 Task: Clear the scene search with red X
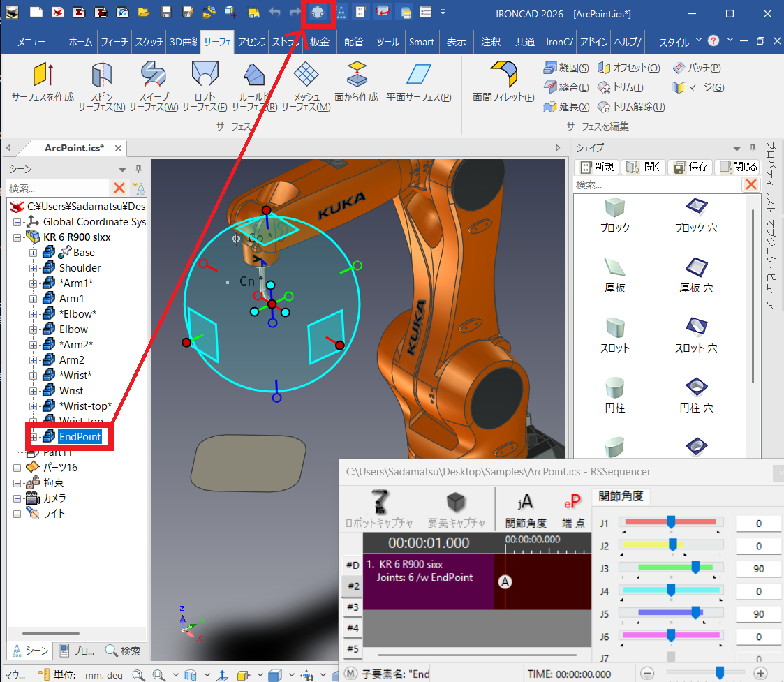coord(119,188)
